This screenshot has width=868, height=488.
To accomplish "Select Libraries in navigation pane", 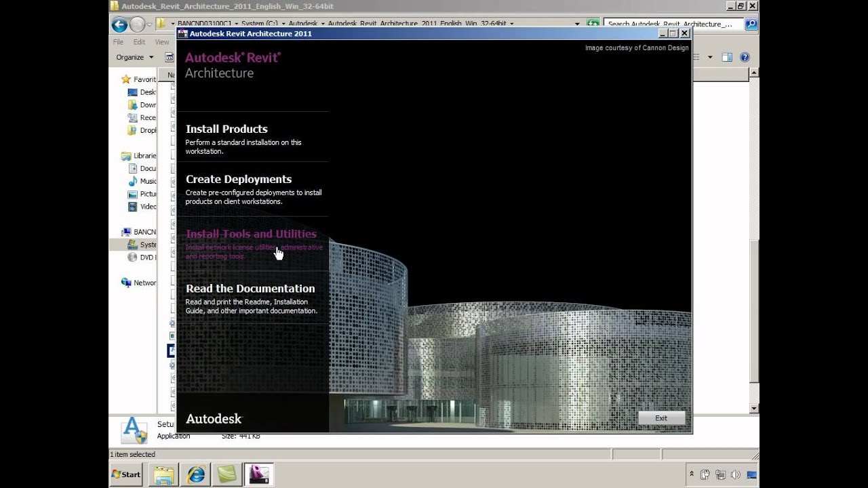I will click(140, 156).
